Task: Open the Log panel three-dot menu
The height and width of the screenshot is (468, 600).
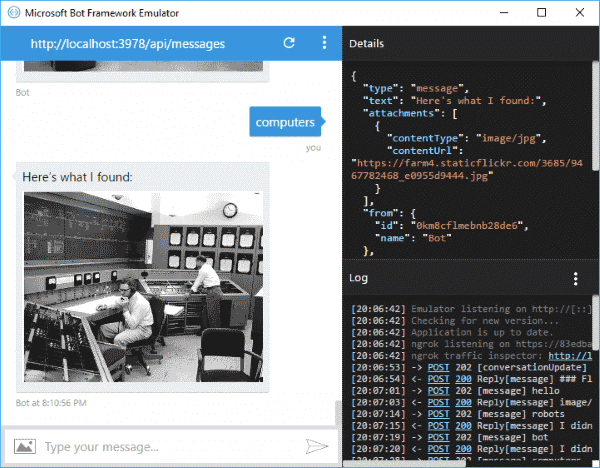Action: tap(576, 279)
